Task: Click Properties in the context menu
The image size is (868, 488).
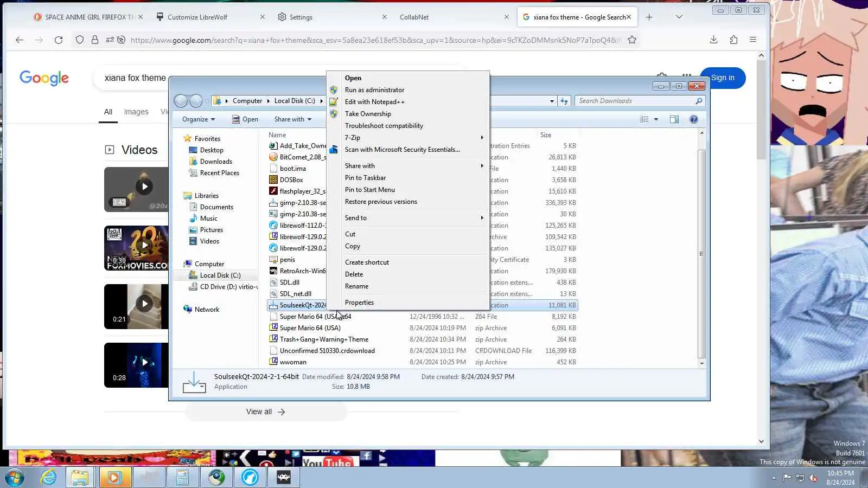Action: [408, 303]
